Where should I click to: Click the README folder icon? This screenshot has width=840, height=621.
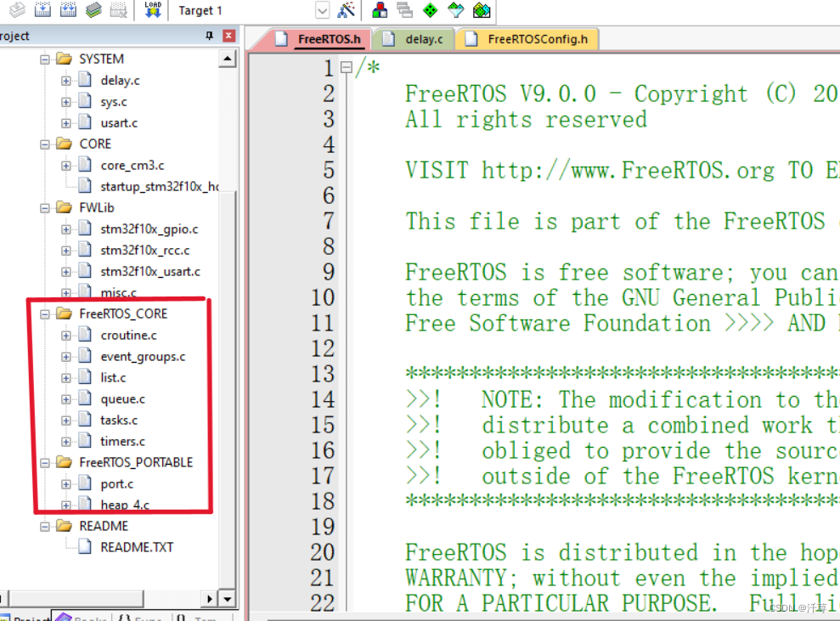tap(64, 526)
